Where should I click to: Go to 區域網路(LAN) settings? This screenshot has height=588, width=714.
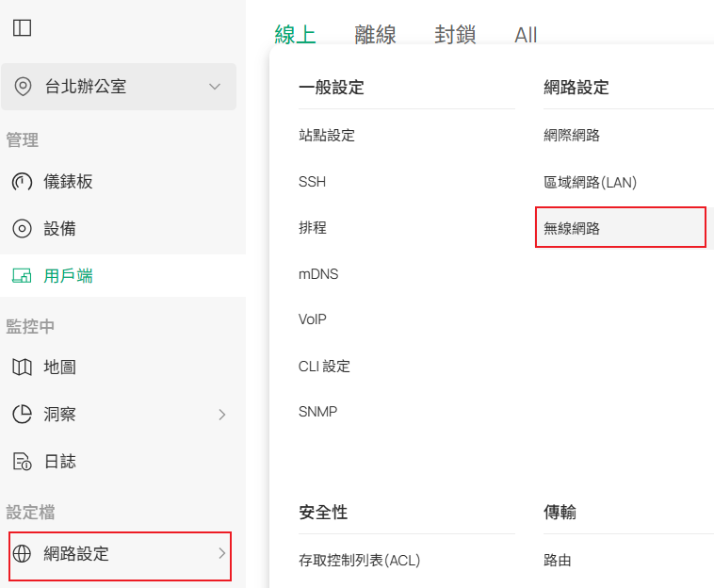pyautogui.click(x=590, y=182)
